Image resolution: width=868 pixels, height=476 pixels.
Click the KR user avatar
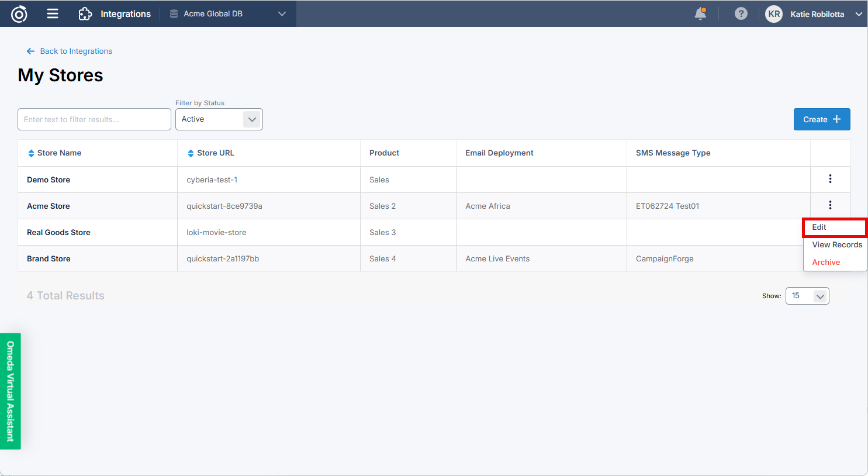click(773, 14)
